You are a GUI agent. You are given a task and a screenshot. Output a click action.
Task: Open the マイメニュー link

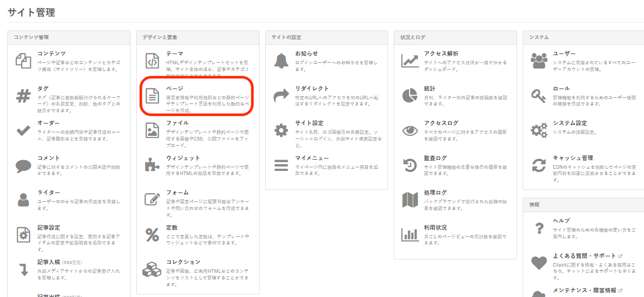(311, 158)
